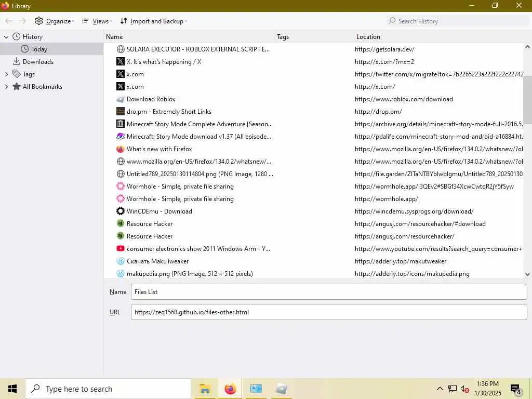Click the Search History field

pyautogui.click(x=458, y=21)
